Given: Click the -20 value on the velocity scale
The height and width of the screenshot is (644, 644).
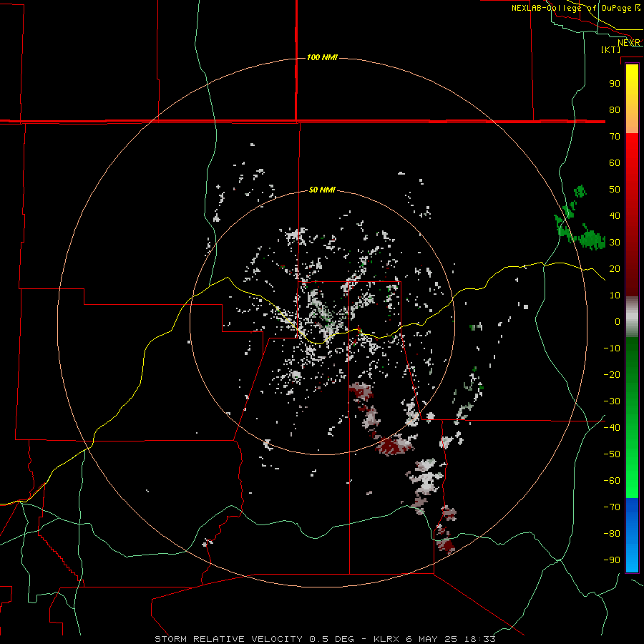Looking at the screenshot, I should [x=612, y=374].
